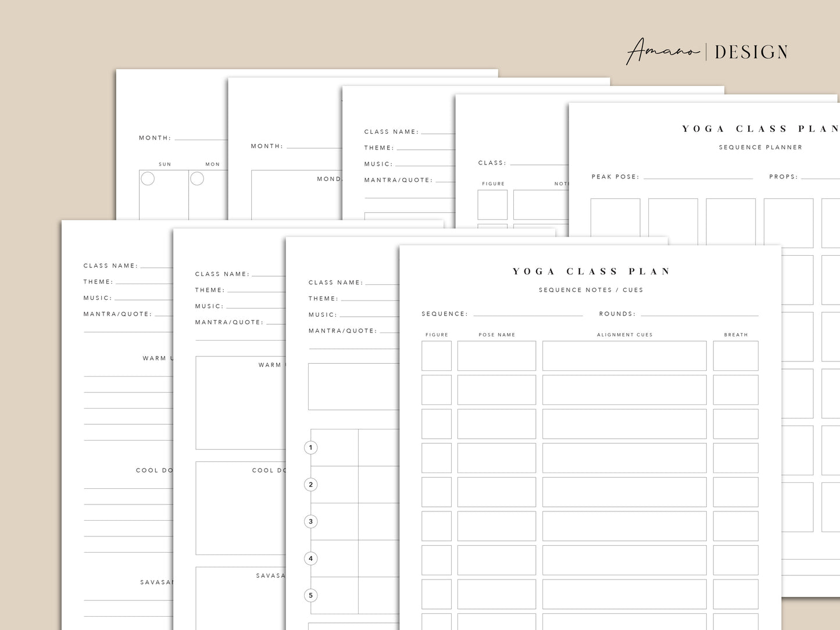Toggle the circle under MON column
Viewport: 840px width, 630px height.
click(x=197, y=178)
